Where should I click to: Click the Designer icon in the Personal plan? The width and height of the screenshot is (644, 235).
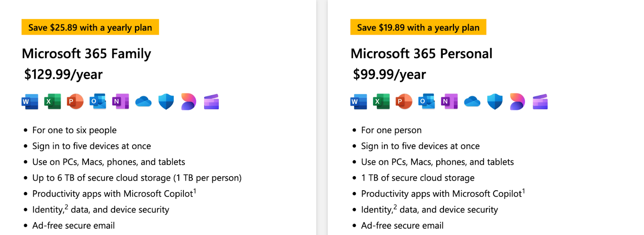(517, 102)
